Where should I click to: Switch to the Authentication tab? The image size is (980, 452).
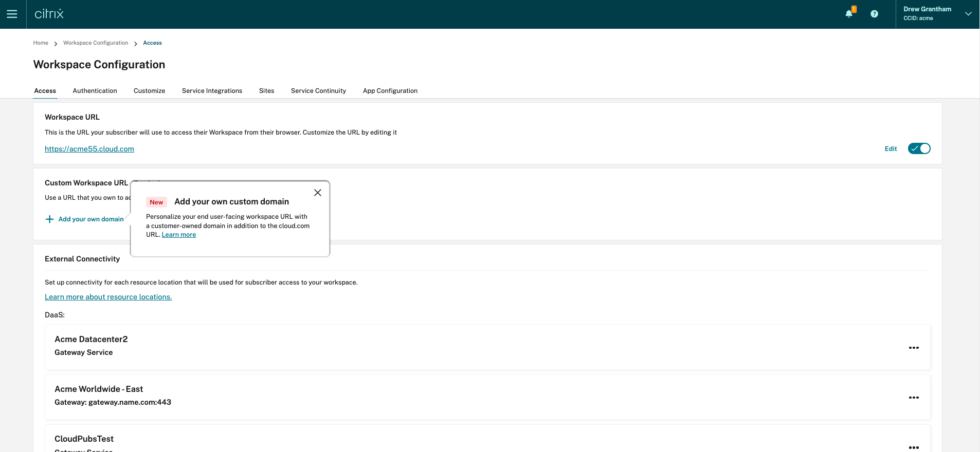95,91
